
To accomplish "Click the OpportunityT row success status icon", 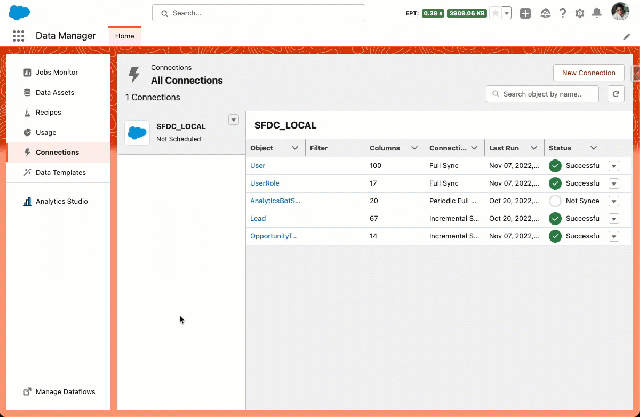I will [x=555, y=236].
